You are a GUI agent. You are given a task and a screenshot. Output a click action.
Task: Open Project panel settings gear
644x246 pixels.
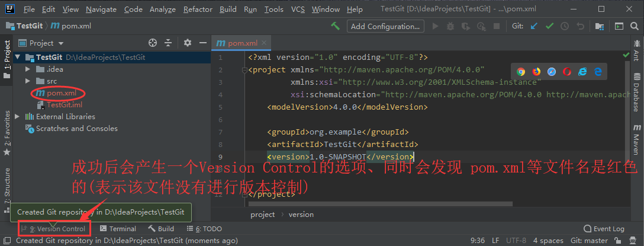tap(188, 43)
